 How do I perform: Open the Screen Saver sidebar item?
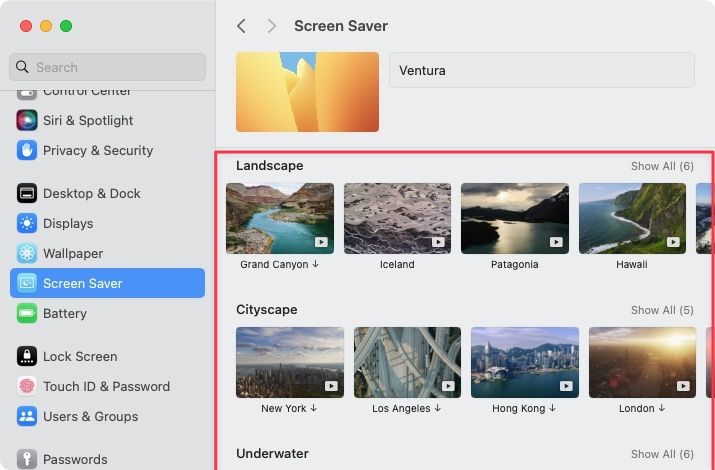pos(107,283)
